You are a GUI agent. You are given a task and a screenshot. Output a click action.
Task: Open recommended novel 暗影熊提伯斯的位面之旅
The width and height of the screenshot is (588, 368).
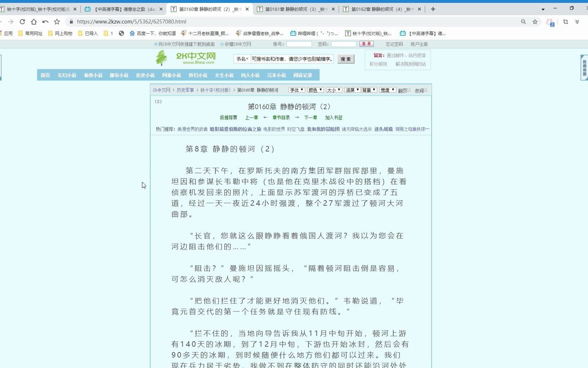(236, 129)
